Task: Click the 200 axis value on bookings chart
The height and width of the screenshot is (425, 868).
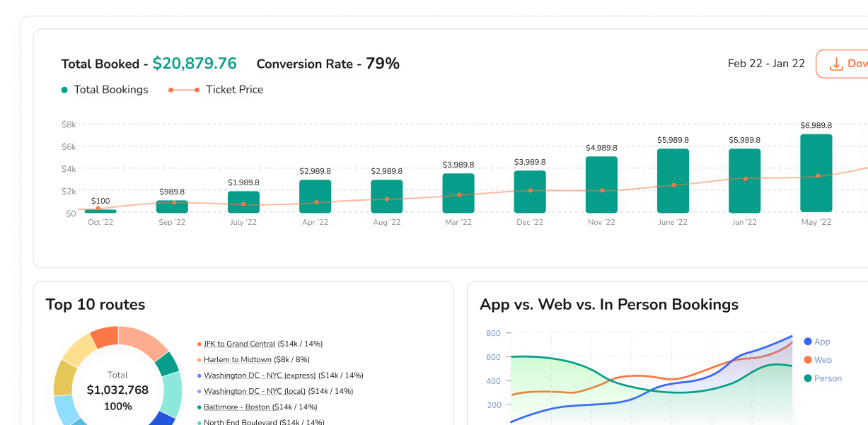Action: [x=494, y=405]
